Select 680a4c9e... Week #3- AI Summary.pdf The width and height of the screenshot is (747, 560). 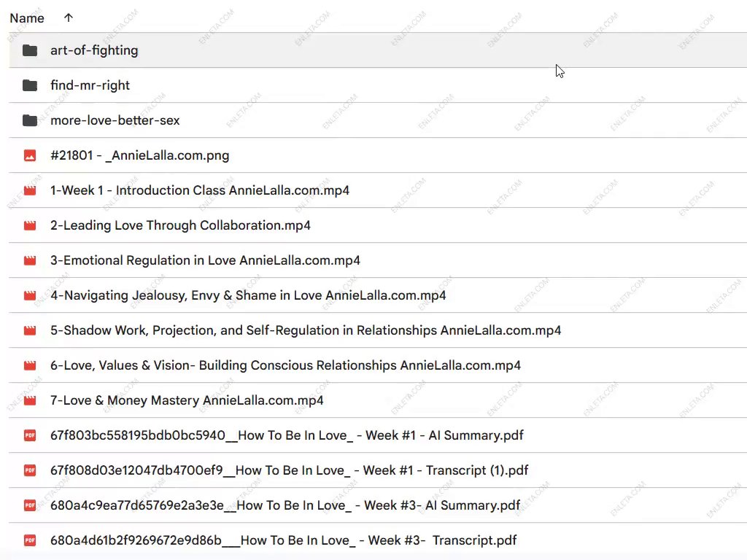(x=285, y=505)
